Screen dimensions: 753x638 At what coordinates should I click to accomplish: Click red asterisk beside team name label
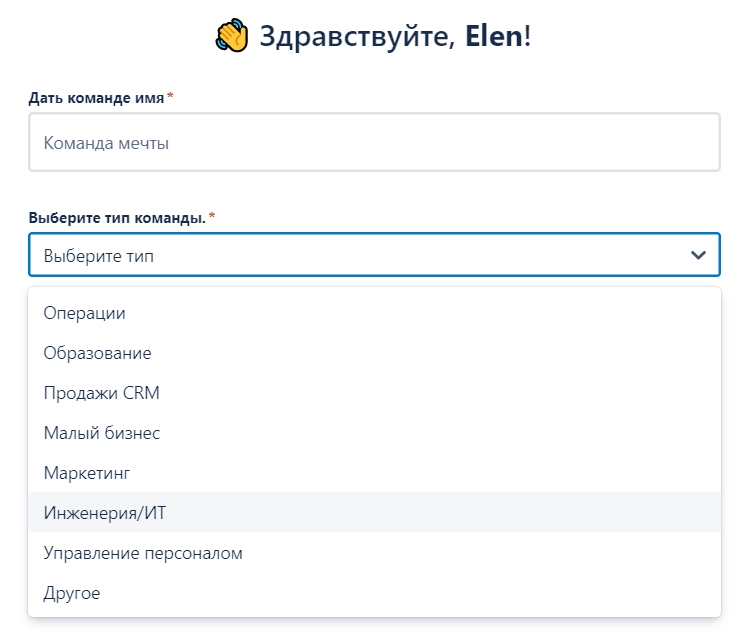point(170,96)
